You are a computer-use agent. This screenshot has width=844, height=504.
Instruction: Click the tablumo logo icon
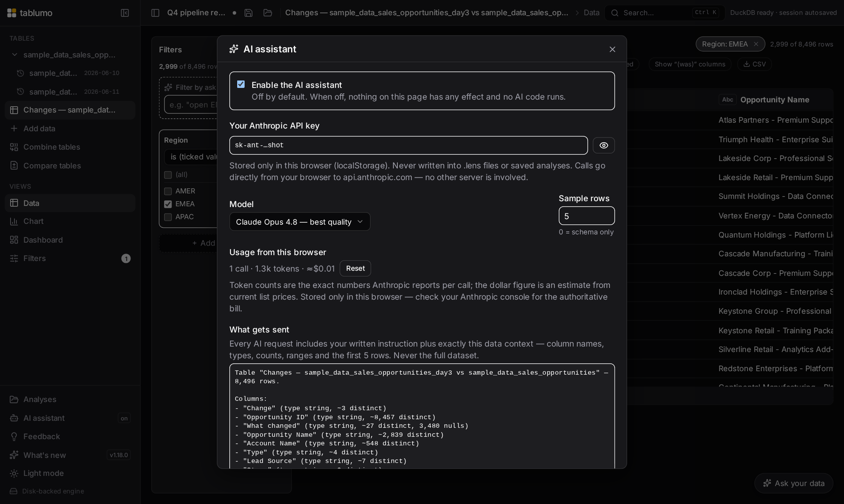click(12, 13)
